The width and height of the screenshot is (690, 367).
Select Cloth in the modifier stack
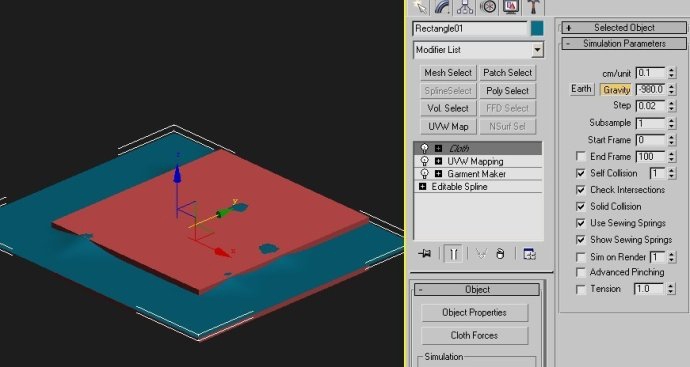pyautogui.click(x=459, y=148)
